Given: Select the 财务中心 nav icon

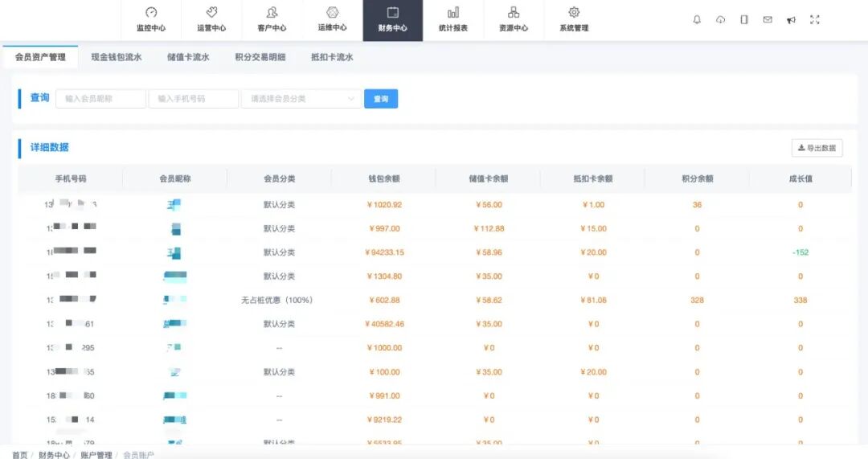Looking at the screenshot, I should click(x=392, y=12).
